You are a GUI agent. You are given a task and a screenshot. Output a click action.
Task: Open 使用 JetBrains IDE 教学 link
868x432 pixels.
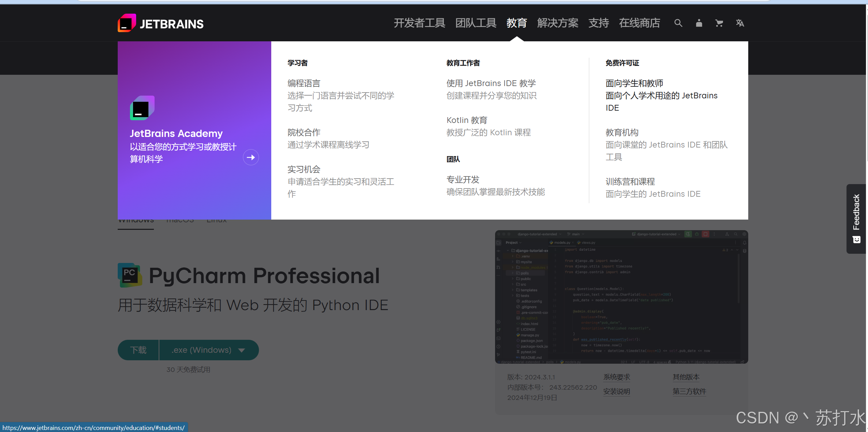pos(491,83)
